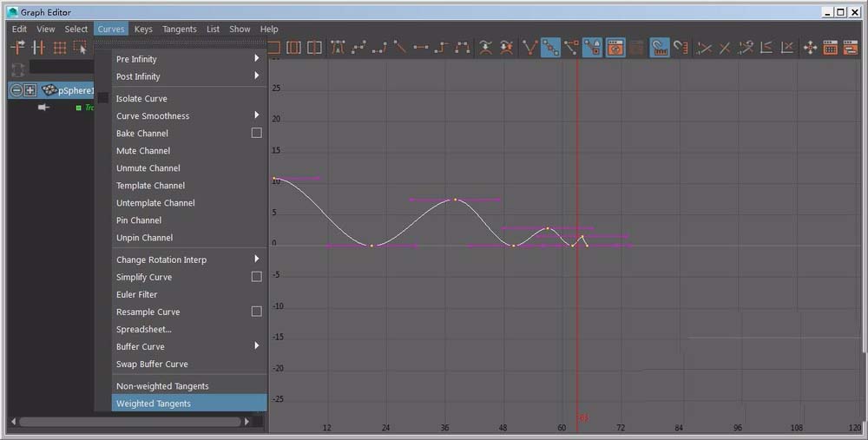Click Center View on Current Time icon
Viewport: 868px width, 440px height.
[x=314, y=48]
